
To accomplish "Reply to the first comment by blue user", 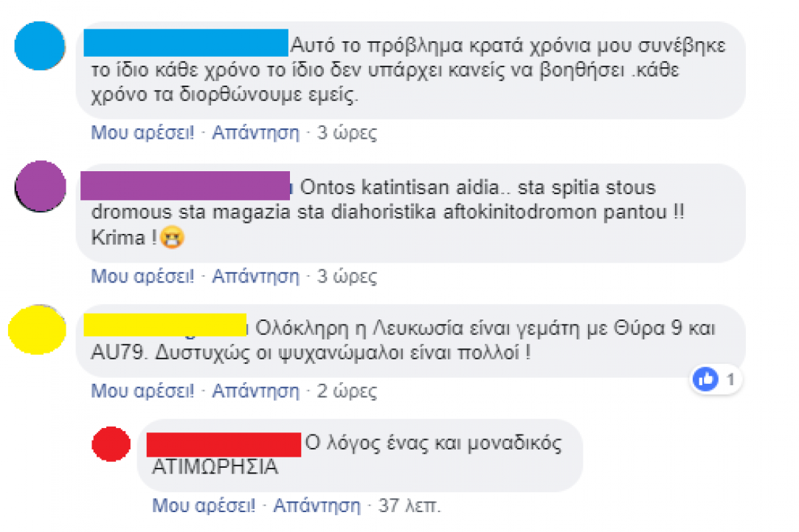I will point(256,133).
